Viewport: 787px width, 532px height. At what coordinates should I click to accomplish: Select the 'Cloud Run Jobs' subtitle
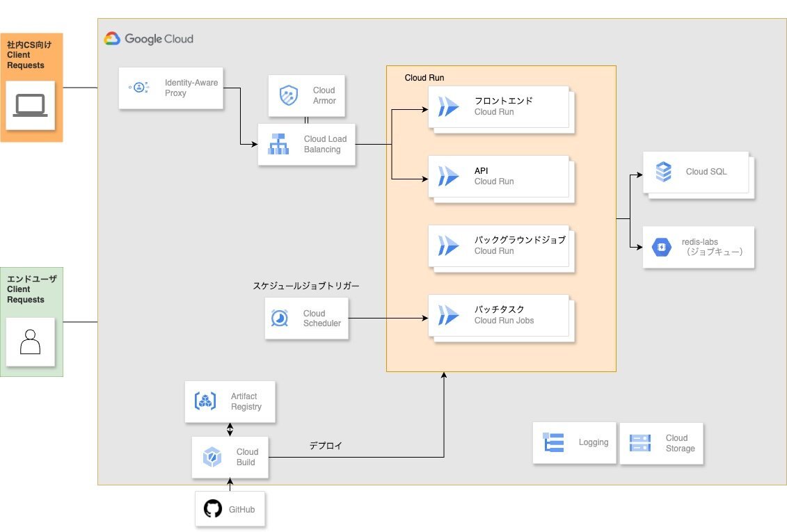(x=504, y=321)
